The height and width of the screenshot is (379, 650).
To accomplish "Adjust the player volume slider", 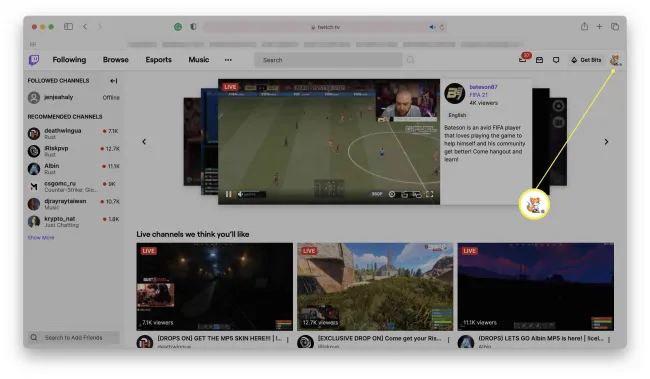I will (255, 194).
